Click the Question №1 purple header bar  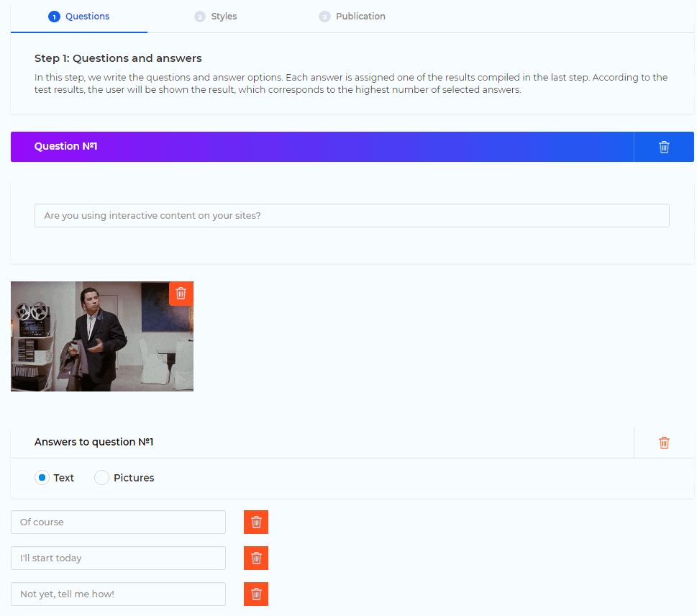click(322, 147)
